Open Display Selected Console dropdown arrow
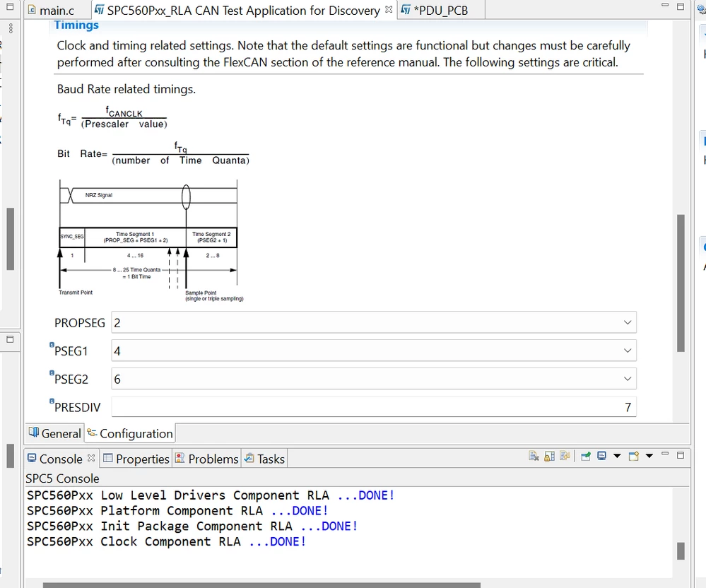The image size is (706, 588). pyautogui.click(x=617, y=457)
